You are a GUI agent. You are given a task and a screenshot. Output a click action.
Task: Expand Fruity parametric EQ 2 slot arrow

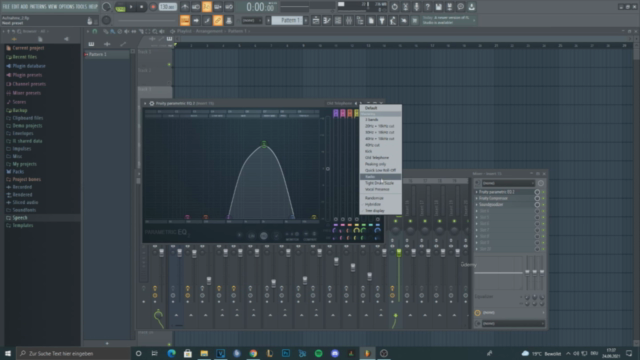coord(476,192)
